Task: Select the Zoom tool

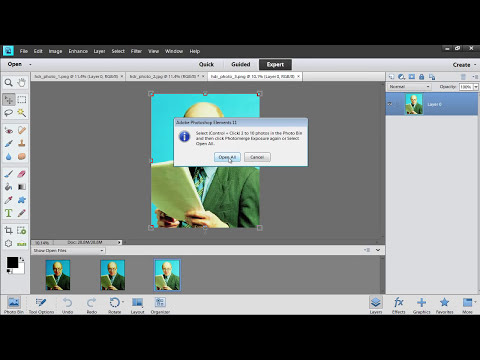Action: click(x=9, y=82)
